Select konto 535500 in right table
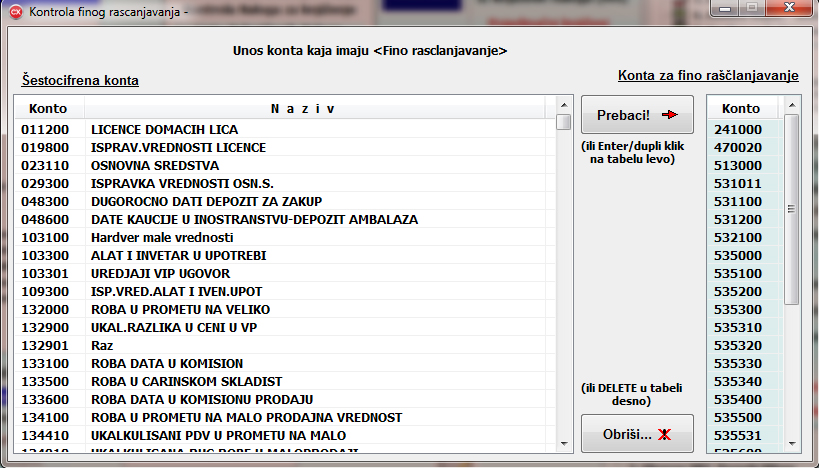 coord(745,418)
